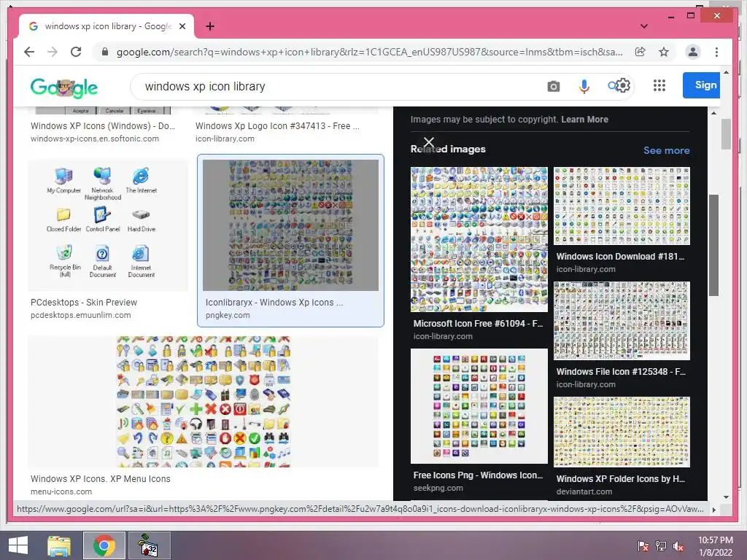Open the Google apps grid

pyautogui.click(x=659, y=86)
